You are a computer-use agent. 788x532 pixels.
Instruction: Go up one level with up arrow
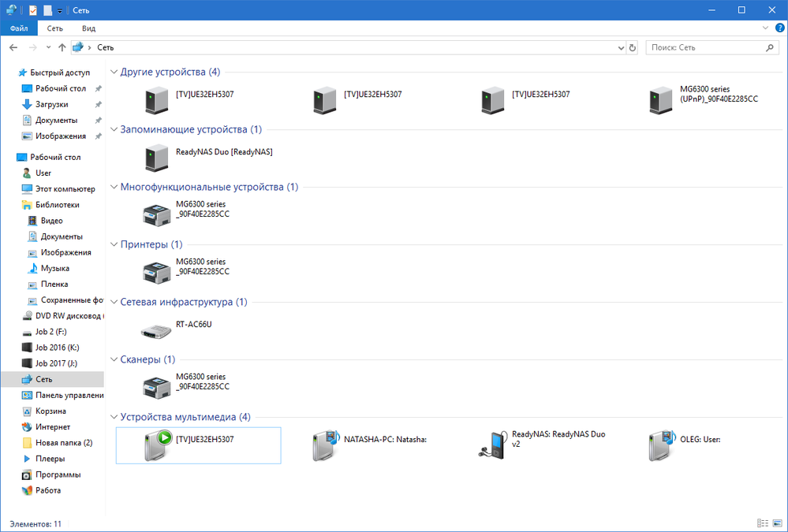[62, 48]
